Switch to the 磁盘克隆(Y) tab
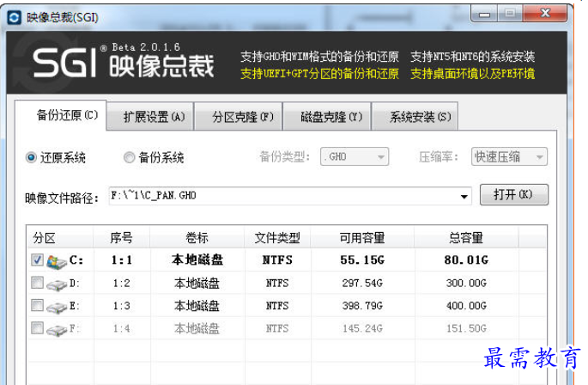 [327, 117]
